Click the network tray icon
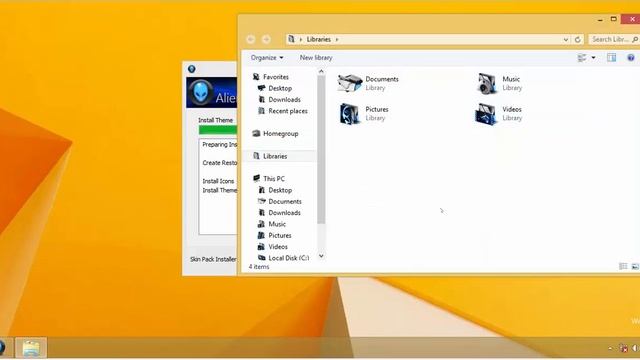The height and width of the screenshot is (360, 640). [x=623, y=348]
